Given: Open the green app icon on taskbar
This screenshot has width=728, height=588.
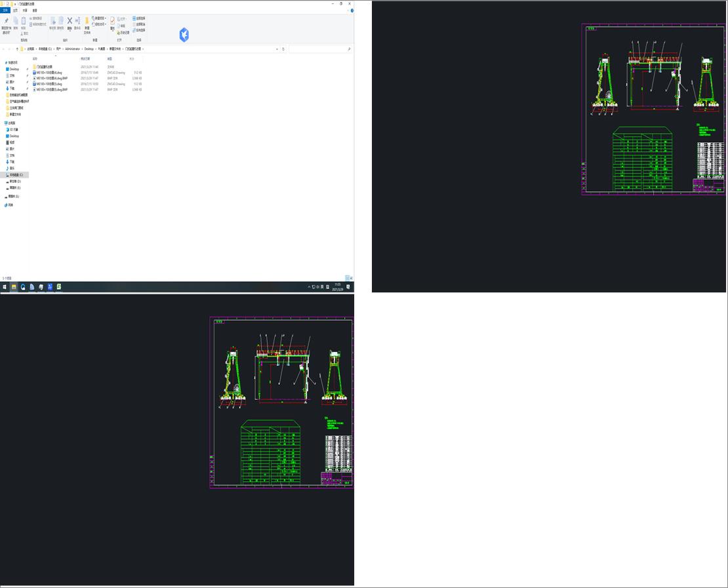Looking at the screenshot, I should point(59,287).
